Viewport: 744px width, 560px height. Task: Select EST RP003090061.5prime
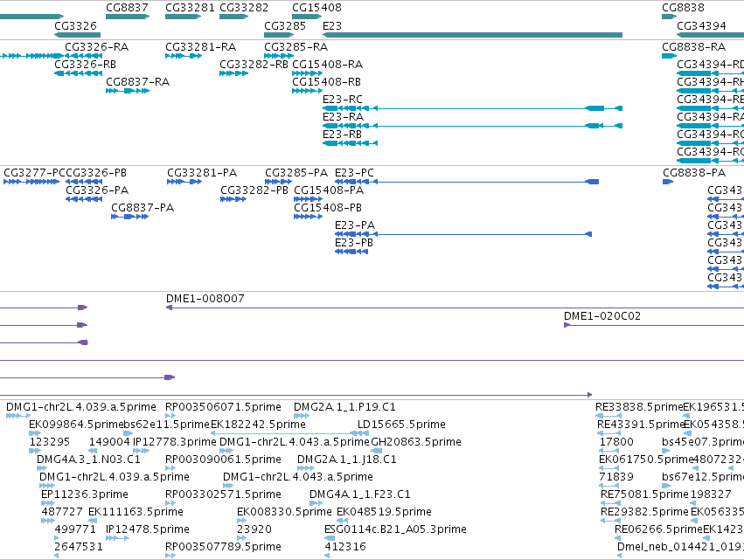tap(170, 468)
